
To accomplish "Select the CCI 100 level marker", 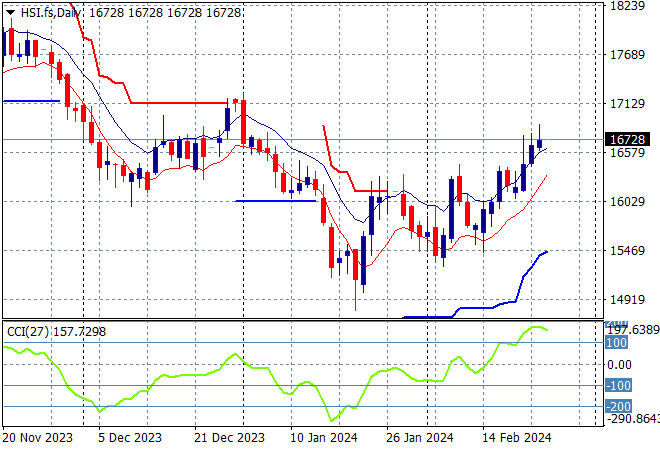I will pyautogui.click(x=617, y=342).
